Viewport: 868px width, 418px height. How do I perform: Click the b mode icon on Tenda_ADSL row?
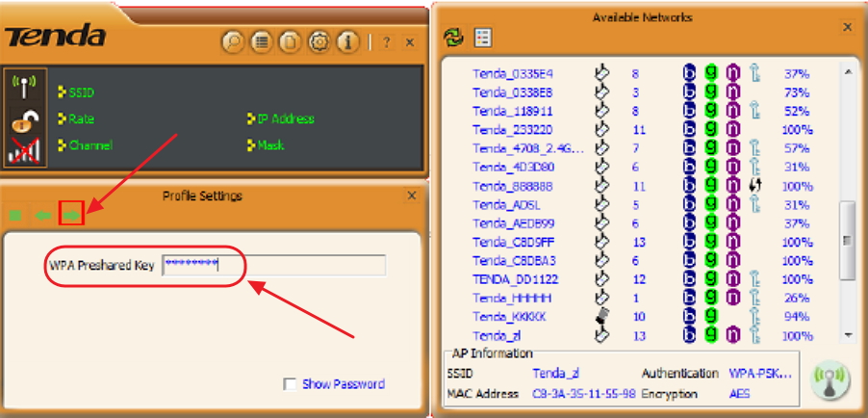[x=689, y=204]
